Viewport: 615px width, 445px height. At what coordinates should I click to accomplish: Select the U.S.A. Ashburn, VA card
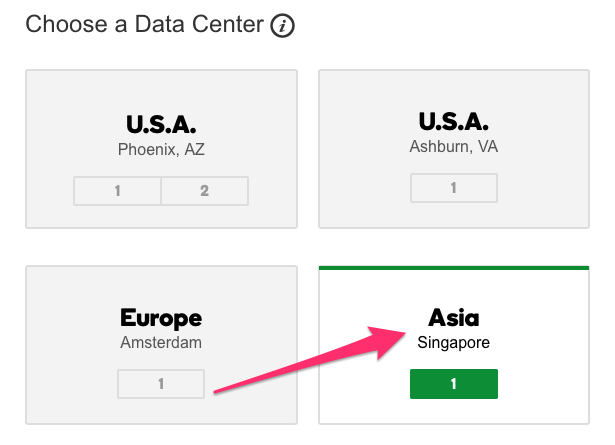[454, 149]
